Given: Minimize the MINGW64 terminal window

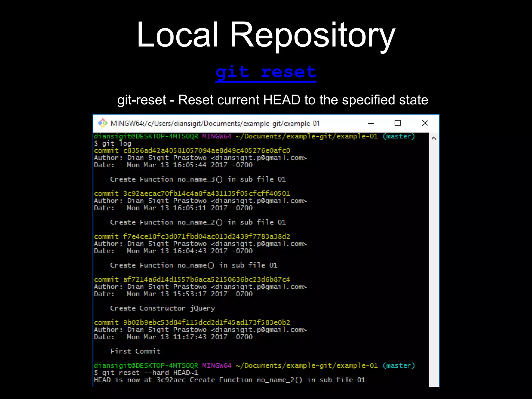Looking at the screenshot, I should point(371,123).
